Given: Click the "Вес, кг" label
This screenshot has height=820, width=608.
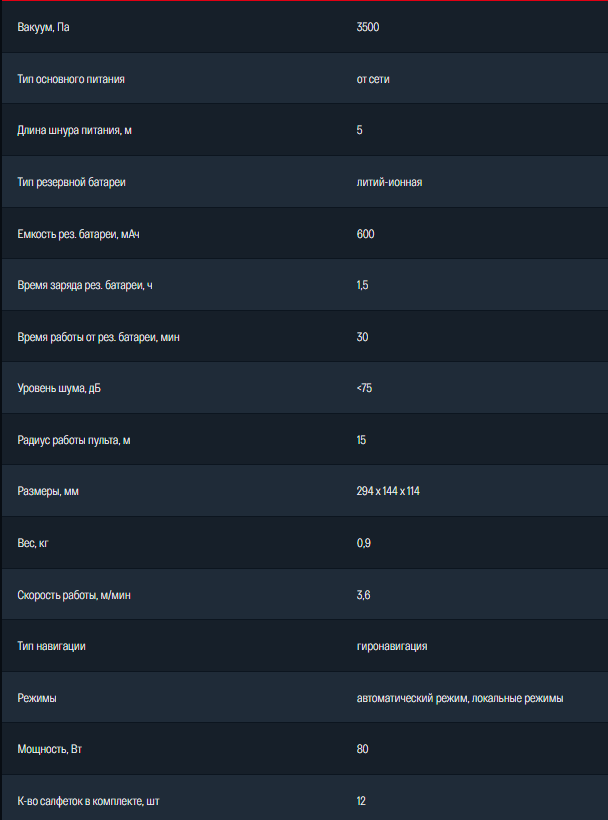Looking at the screenshot, I should [33, 543].
